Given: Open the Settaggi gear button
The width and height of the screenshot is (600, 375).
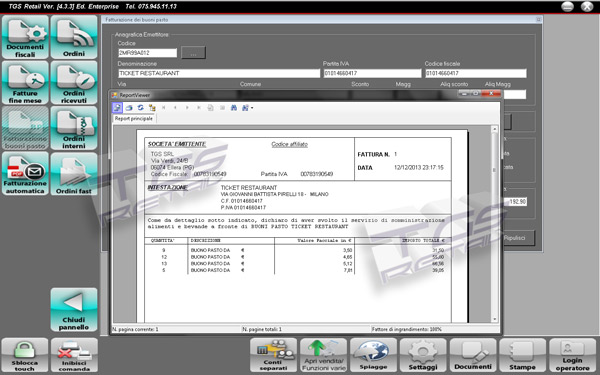Looking at the screenshot, I should [423, 355].
